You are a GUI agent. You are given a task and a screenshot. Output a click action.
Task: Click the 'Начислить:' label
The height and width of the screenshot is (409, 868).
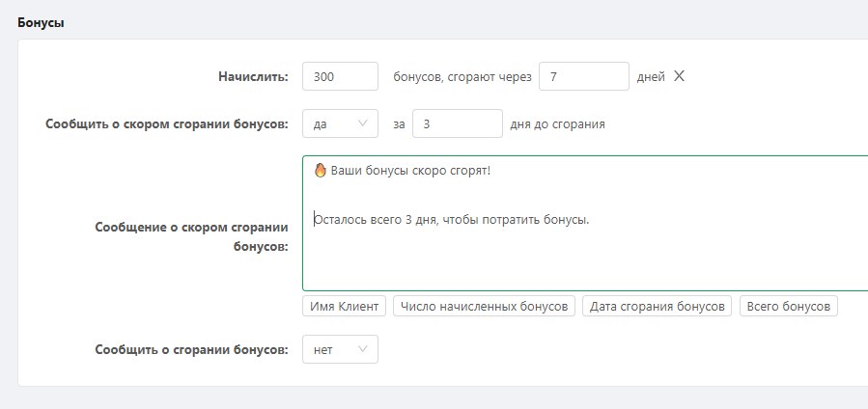click(x=254, y=77)
